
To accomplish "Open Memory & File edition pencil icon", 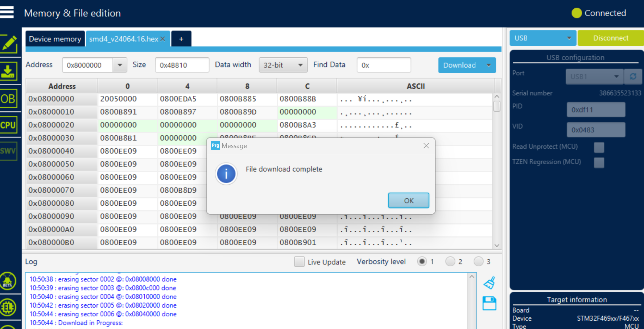I will pos(9,44).
